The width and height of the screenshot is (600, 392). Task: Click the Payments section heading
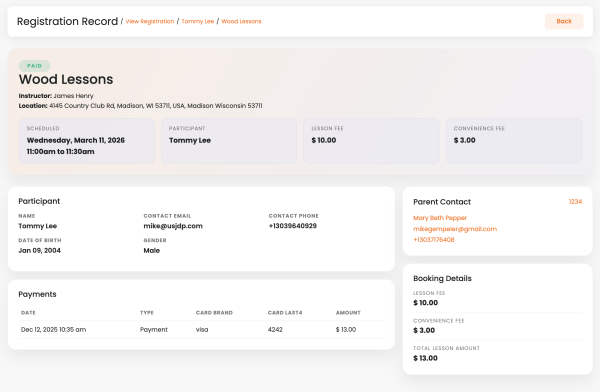coord(38,294)
